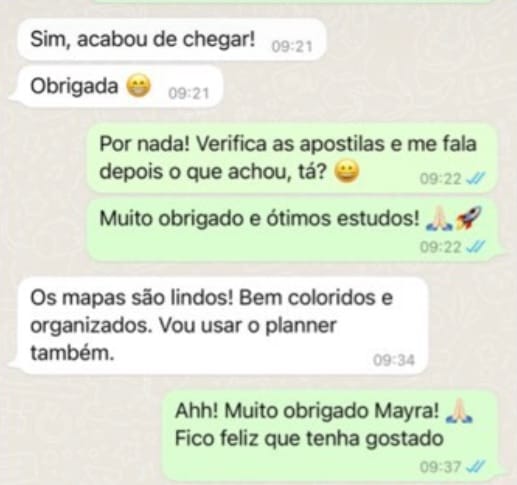Screen dimensions: 517x485
Task: Click the 09:34 timestamp on received message
Action: pyautogui.click(x=394, y=360)
